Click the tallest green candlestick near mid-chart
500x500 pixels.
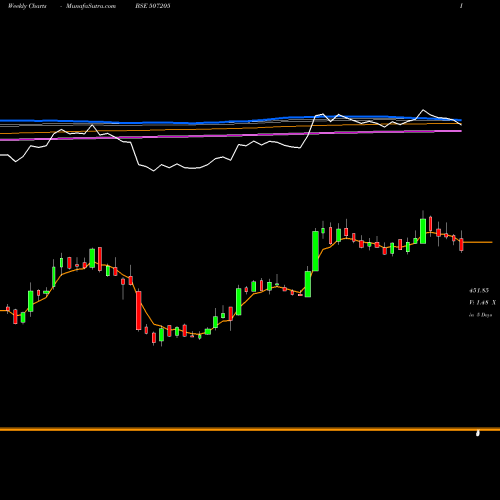(315, 250)
